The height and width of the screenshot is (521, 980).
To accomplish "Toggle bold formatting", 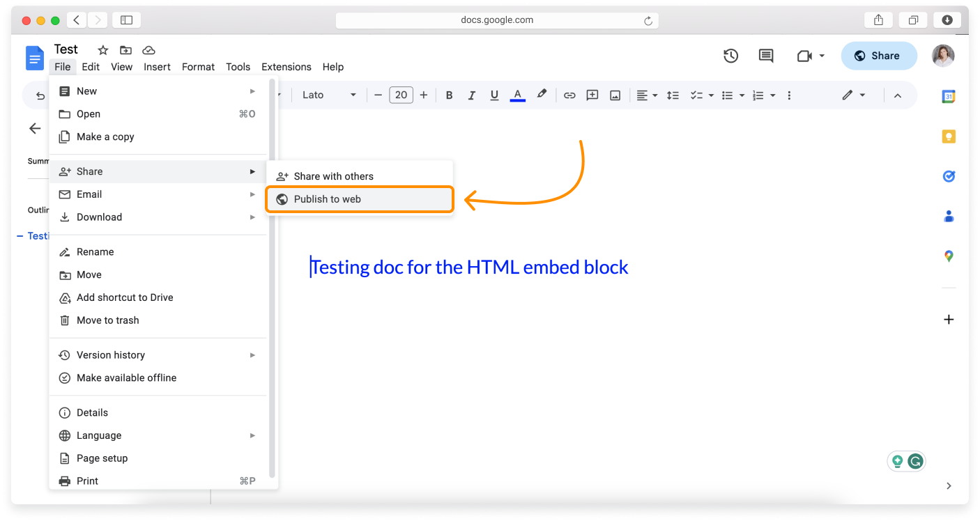I will (x=449, y=95).
